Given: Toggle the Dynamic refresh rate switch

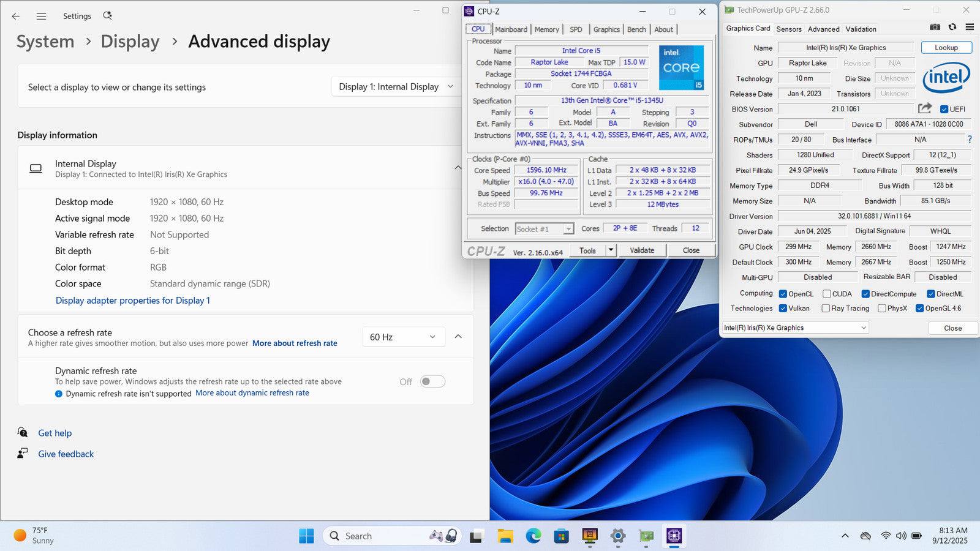Looking at the screenshot, I should click(432, 381).
